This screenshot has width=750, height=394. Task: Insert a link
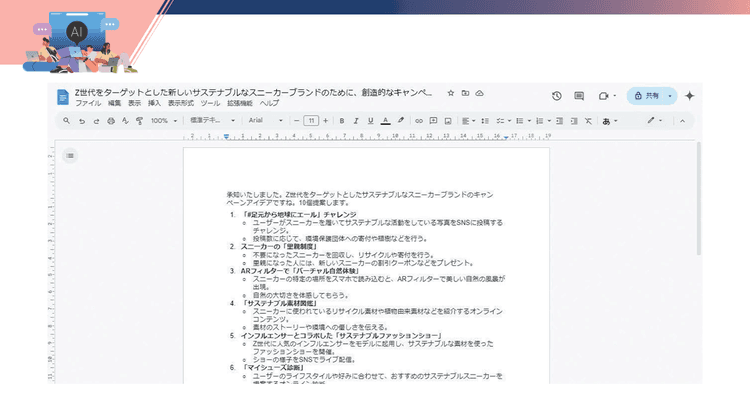(x=419, y=121)
